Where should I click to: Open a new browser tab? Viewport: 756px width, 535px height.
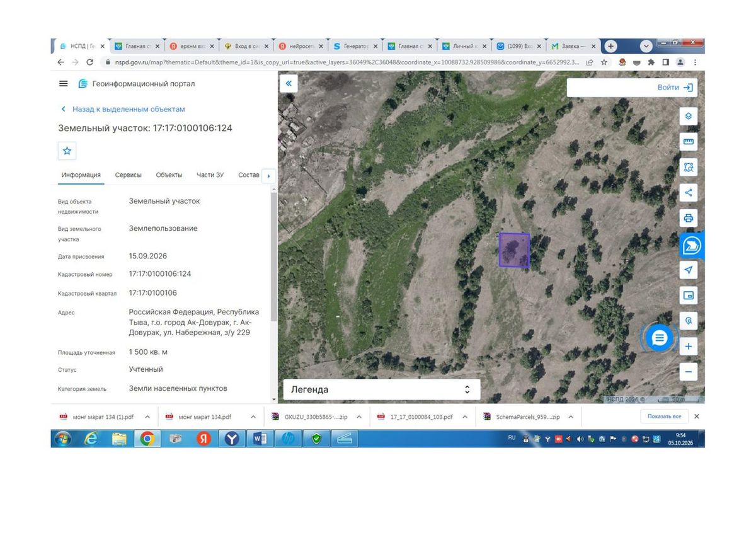(610, 46)
